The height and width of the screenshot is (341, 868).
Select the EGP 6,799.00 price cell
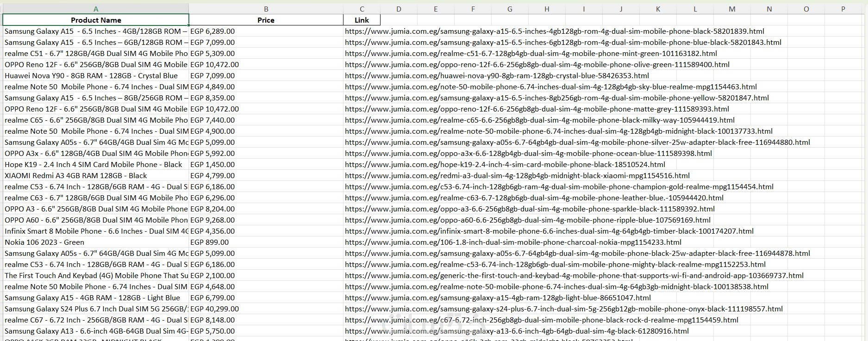pos(266,298)
